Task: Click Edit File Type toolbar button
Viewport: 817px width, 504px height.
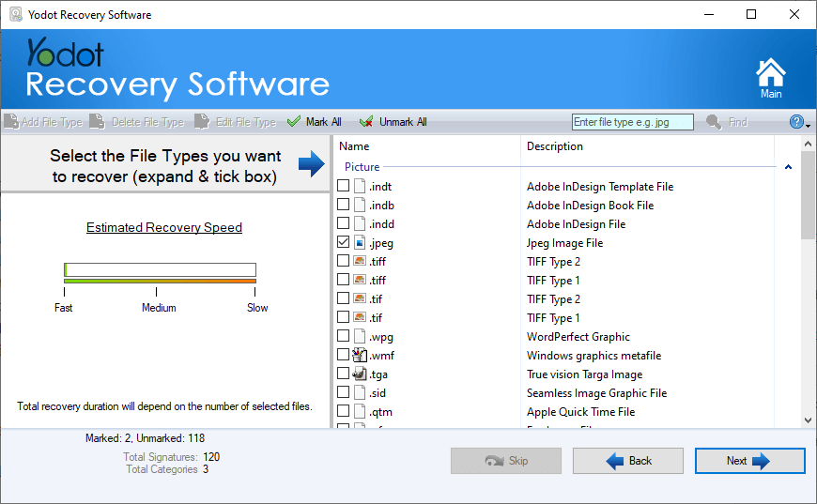Action: point(236,122)
